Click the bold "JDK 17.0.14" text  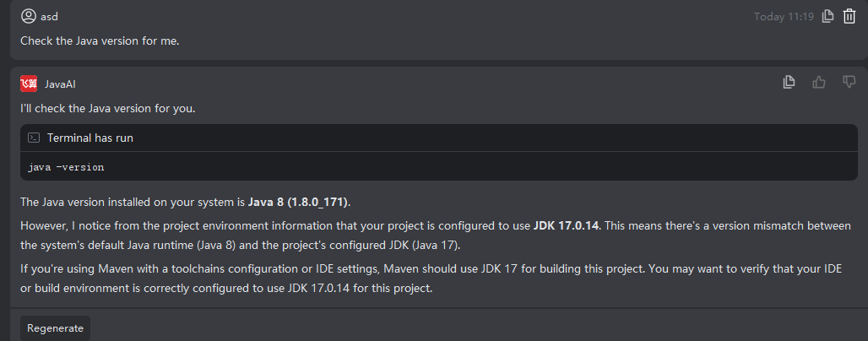click(x=566, y=225)
